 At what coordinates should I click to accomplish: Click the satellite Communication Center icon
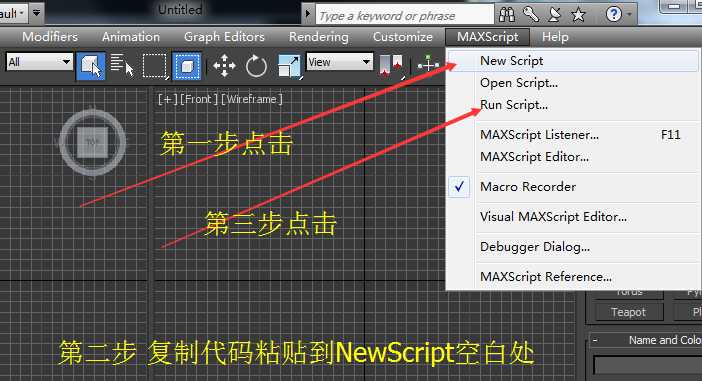(555, 15)
